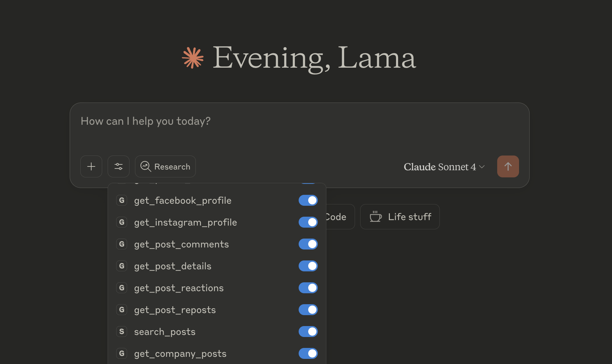The image size is (612, 364).
Task: Open the search and tools settings icon
Action: 119,166
